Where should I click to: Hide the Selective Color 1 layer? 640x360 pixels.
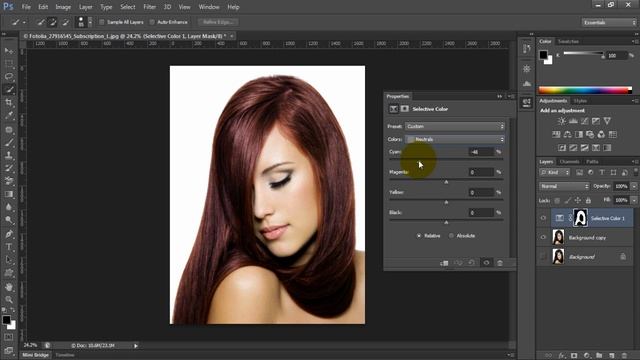coord(543,218)
